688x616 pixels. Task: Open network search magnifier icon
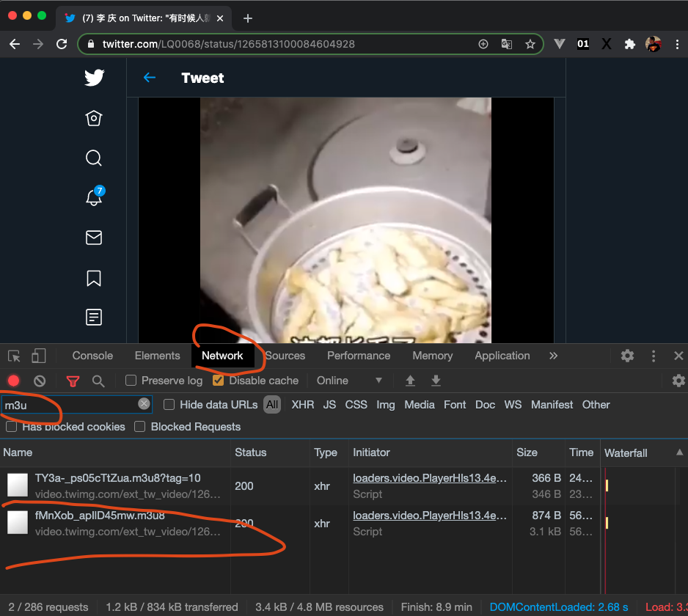[x=98, y=381]
